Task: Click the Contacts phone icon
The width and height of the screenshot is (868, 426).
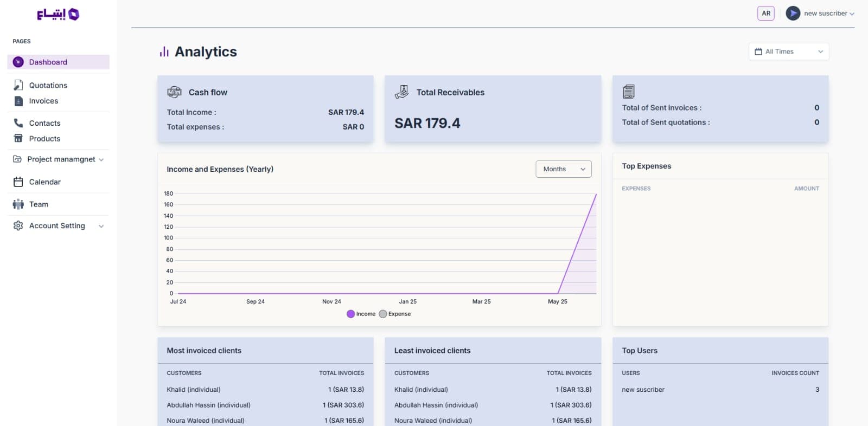Action: click(x=18, y=123)
